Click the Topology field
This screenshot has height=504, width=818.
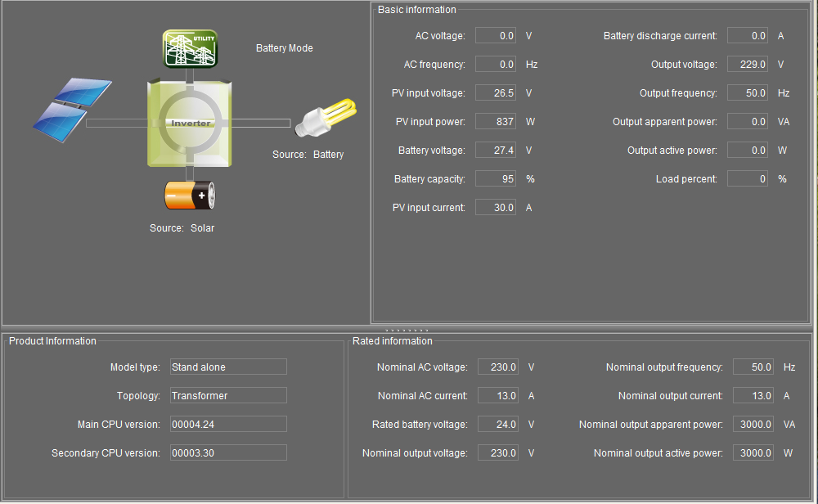(x=228, y=395)
